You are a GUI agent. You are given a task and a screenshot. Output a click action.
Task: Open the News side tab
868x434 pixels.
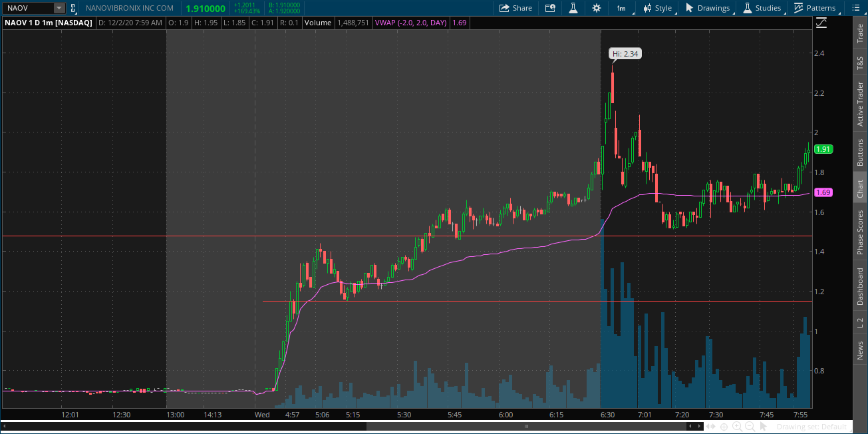tap(860, 349)
